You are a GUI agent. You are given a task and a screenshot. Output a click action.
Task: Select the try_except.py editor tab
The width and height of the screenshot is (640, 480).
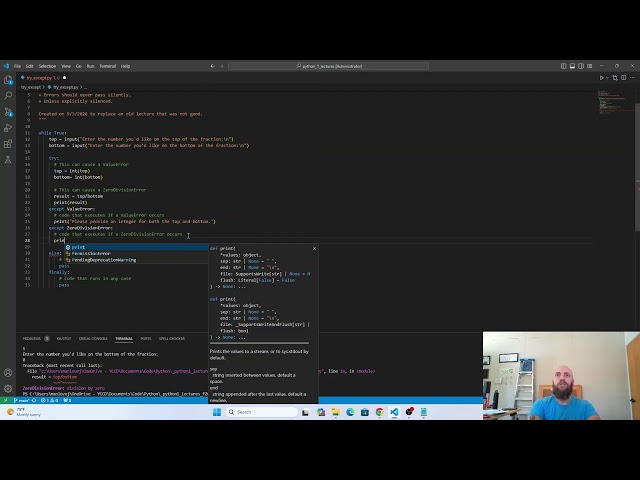[x=43, y=78]
